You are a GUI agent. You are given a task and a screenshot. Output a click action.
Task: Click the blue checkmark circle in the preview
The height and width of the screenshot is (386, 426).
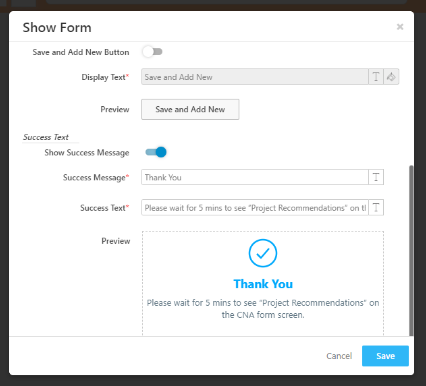click(263, 253)
